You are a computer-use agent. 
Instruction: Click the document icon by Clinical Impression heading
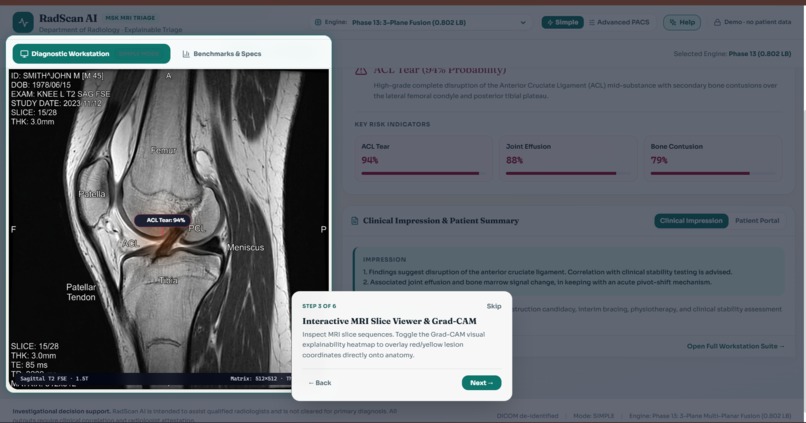pos(354,220)
